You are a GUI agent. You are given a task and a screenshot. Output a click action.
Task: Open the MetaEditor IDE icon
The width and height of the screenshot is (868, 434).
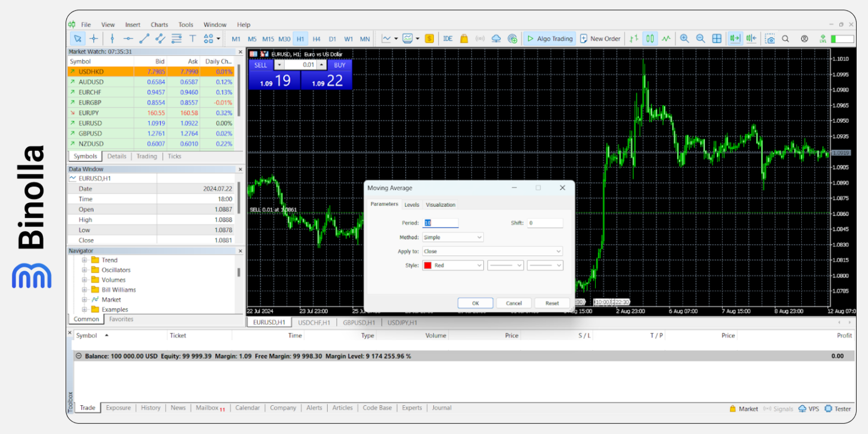(448, 38)
